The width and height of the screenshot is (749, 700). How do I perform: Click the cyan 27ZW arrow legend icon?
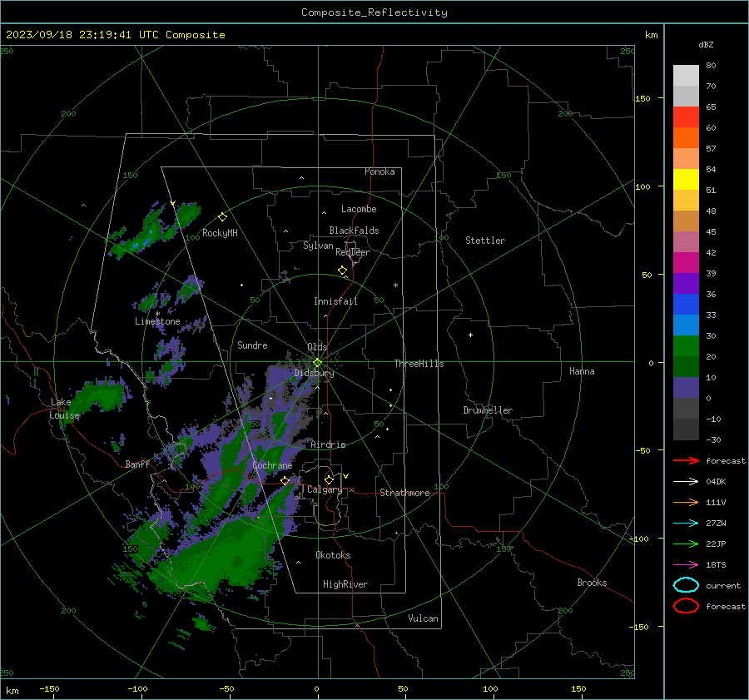[686, 523]
